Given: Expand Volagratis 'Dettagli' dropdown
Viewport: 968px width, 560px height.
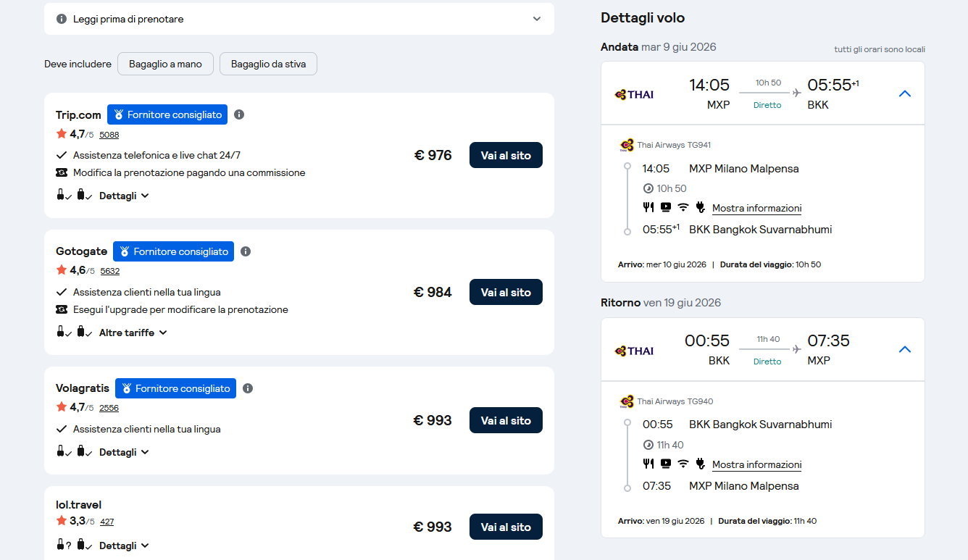Looking at the screenshot, I should pyautogui.click(x=124, y=452).
